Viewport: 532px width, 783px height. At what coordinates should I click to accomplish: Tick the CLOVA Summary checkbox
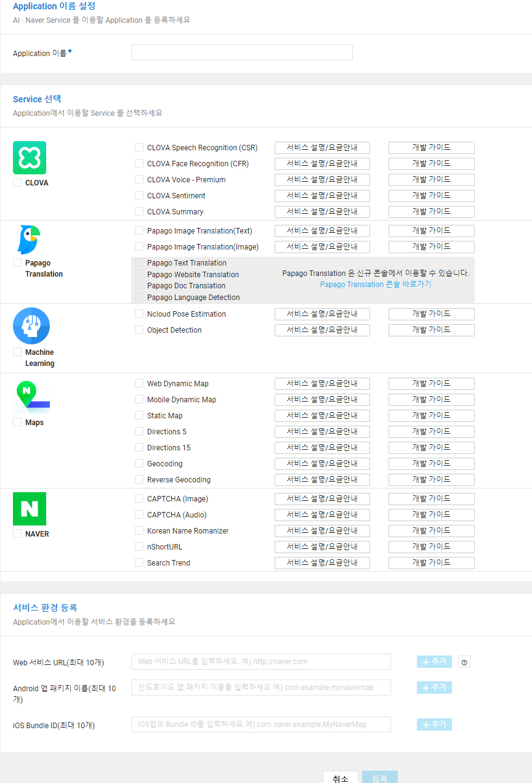coord(139,212)
